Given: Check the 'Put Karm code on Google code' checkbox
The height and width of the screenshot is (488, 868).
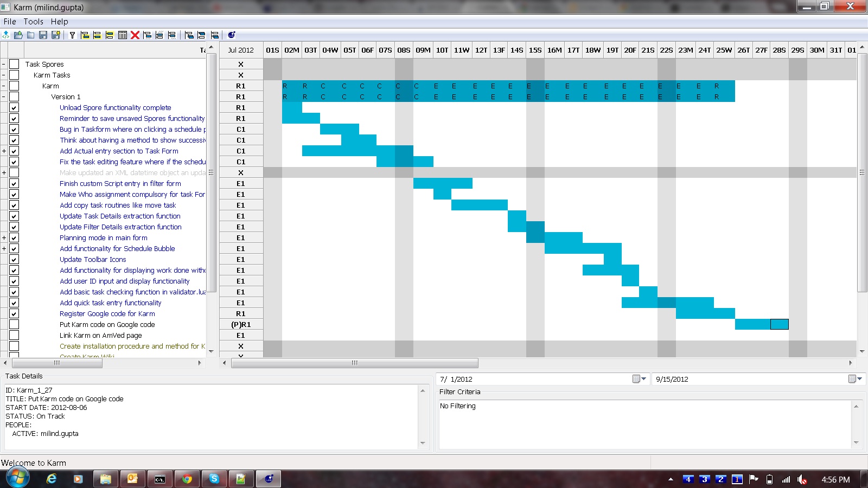Looking at the screenshot, I should point(14,324).
